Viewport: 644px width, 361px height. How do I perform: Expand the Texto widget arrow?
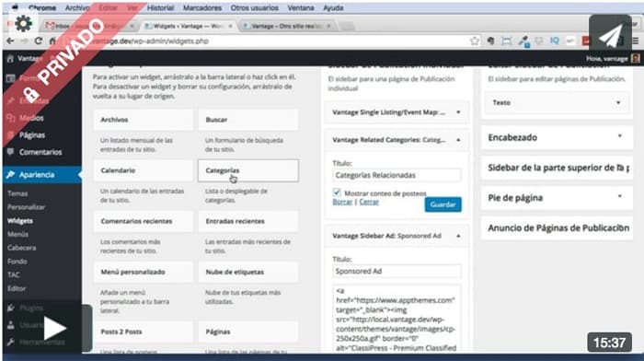pyautogui.click(x=618, y=103)
